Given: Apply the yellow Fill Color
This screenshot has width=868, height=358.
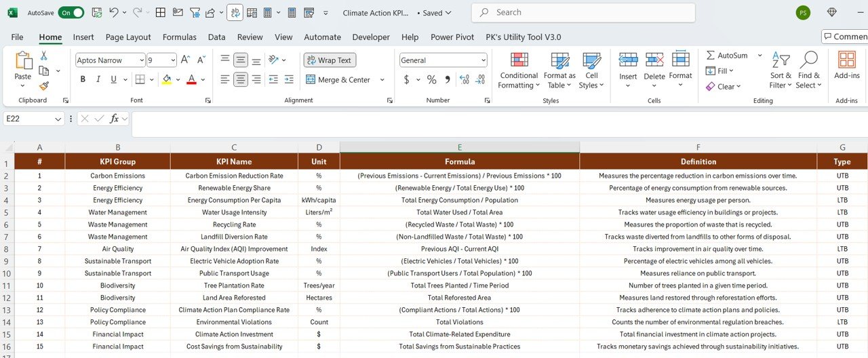Looking at the screenshot, I should pyautogui.click(x=167, y=79).
